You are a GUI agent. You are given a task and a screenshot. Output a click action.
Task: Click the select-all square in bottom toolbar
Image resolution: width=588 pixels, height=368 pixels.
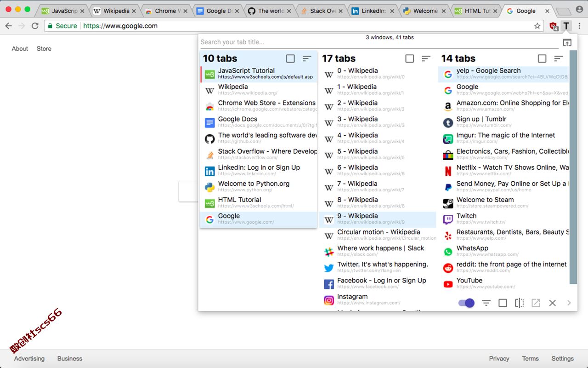coord(503,303)
